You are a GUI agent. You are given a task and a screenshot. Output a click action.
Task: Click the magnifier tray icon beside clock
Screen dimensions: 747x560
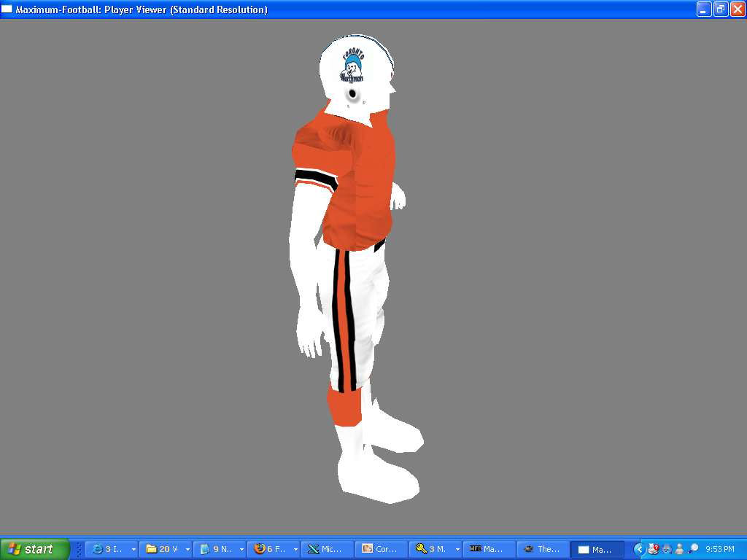pyautogui.click(x=693, y=549)
